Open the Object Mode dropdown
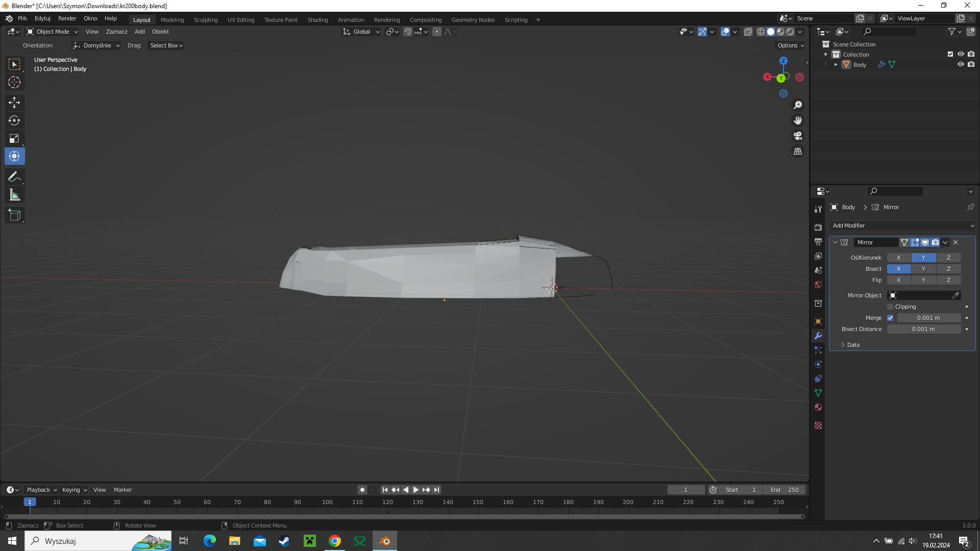 click(53, 32)
